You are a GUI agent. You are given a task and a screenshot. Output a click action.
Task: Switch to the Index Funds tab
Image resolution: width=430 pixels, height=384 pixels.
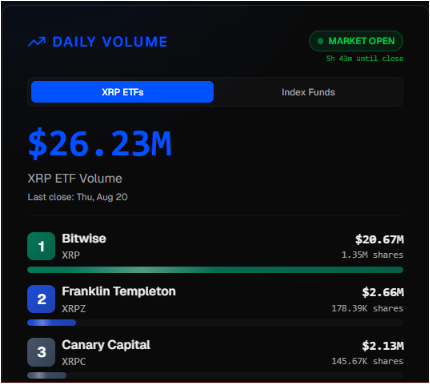pyautogui.click(x=308, y=92)
